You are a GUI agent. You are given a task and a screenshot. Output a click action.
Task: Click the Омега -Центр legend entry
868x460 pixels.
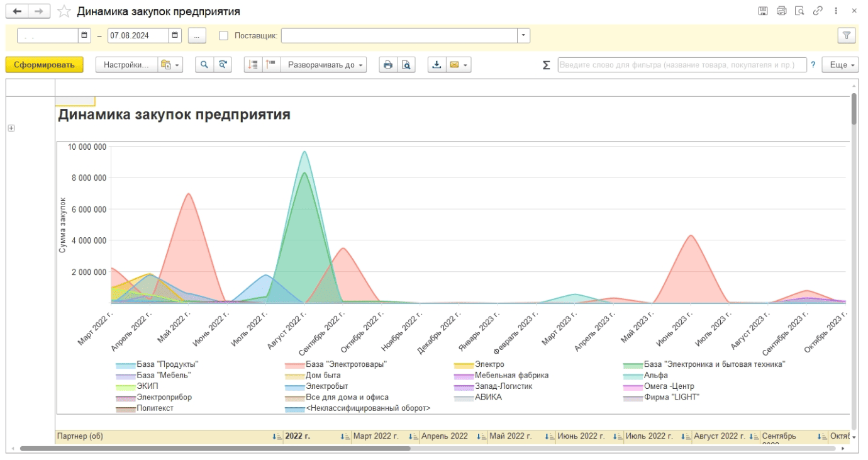pos(669,386)
